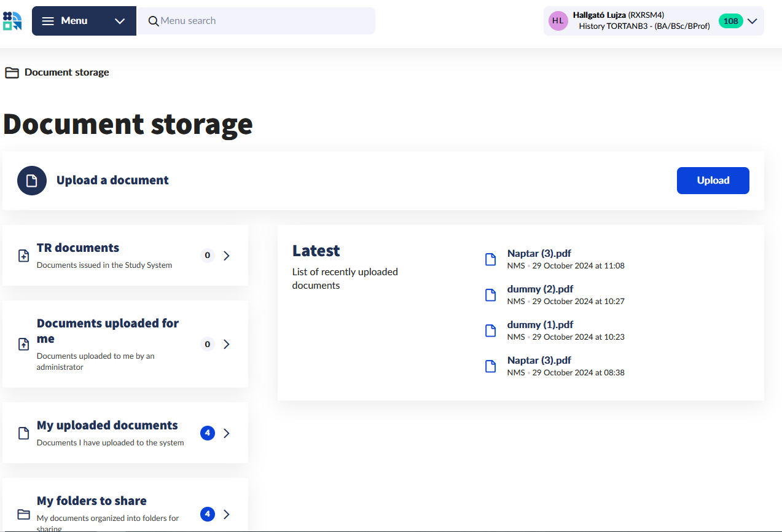Open Naptar (3).pdf uploaded at 11:08
Screen dimensions: 782x532
click(539, 253)
